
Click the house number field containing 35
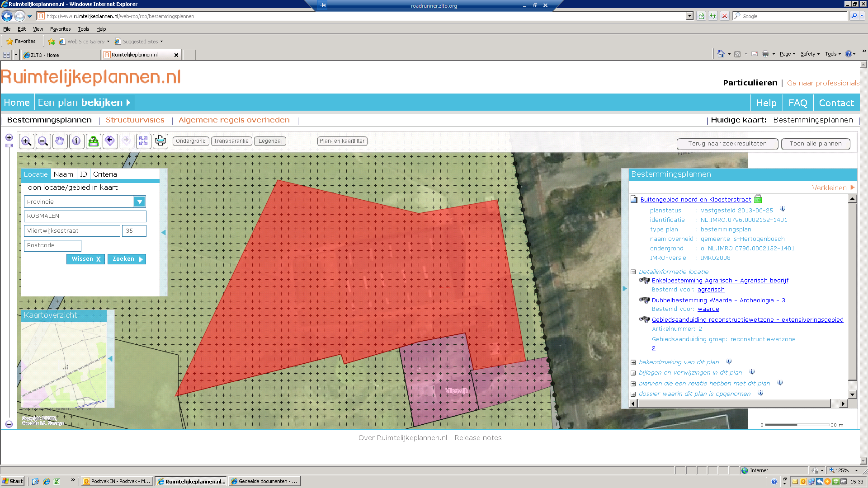click(134, 231)
